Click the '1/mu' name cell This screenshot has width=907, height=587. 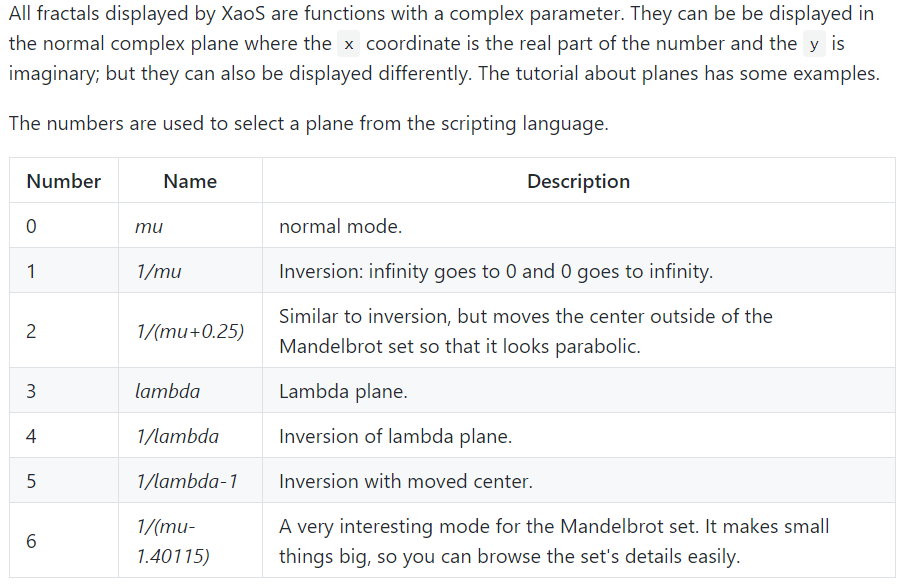click(x=190, y=271)
